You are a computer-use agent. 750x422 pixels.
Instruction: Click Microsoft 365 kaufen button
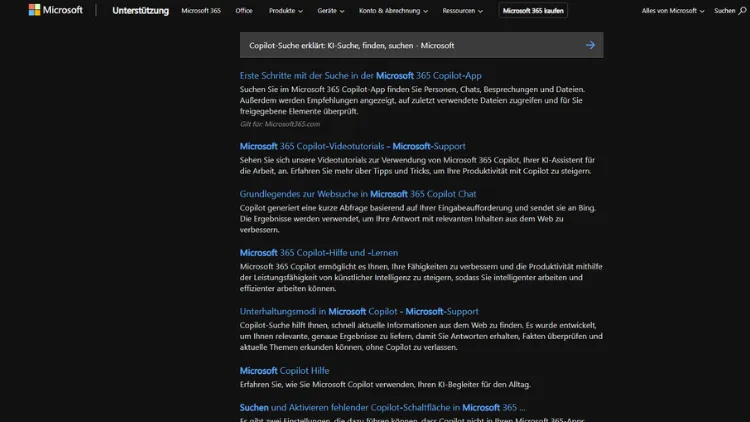coord(533,11)
